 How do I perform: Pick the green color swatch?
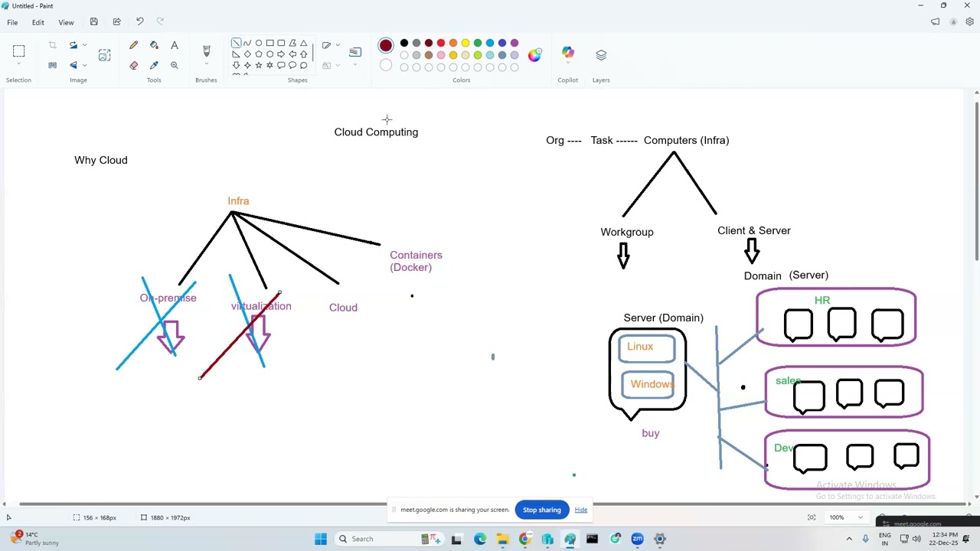pyautogui.click(x=478, y=43)
